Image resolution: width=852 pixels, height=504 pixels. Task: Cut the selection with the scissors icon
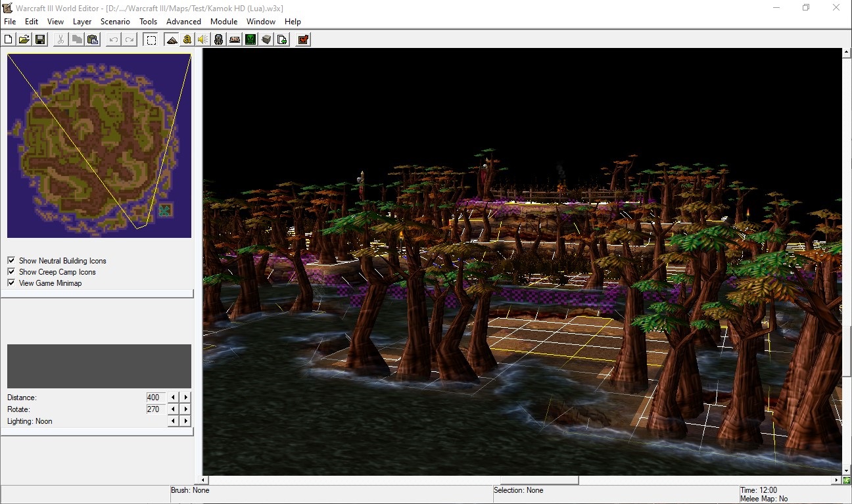pyautogui.click(x=60, y=39)
